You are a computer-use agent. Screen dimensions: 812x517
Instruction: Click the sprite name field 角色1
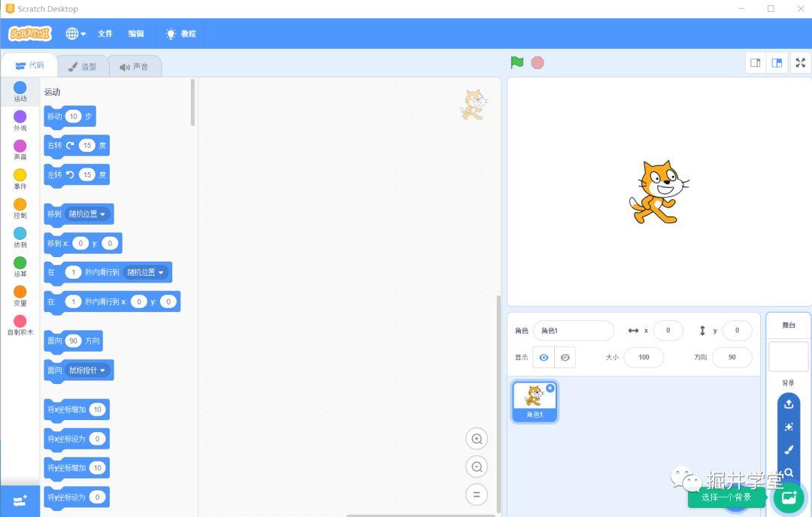click(x=573, y=330)
